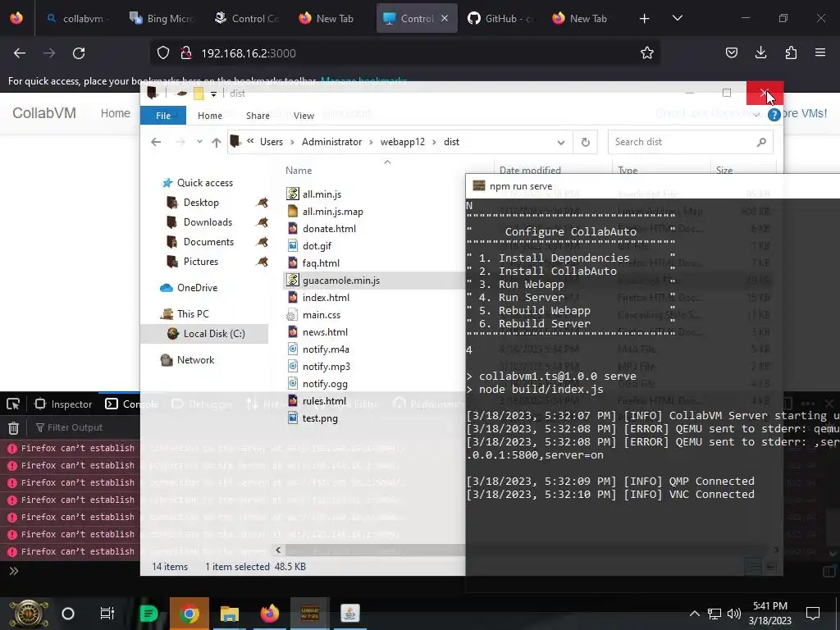Select the index.html file
840x630 pixels.
[326, 298]
